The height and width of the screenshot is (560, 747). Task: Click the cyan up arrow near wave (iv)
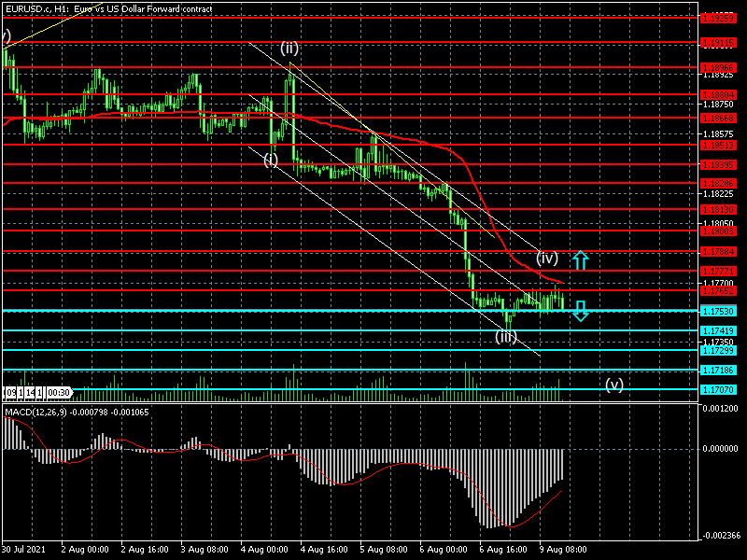pyautogui.click(x=580, y=260)
